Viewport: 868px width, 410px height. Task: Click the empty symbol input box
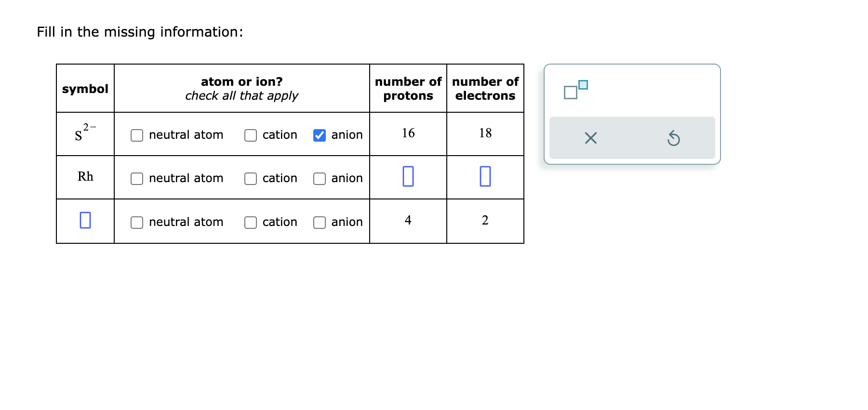[x=85, y=221]
